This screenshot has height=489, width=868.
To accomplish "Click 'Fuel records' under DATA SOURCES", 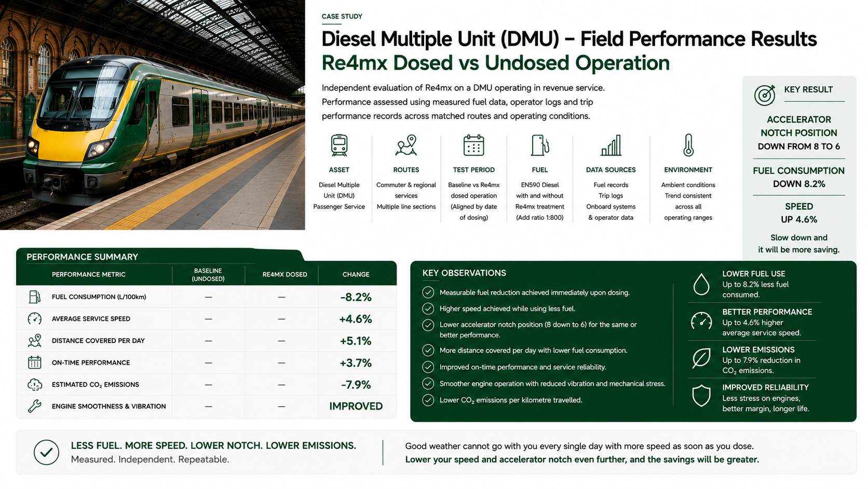I will coord(611,185).
